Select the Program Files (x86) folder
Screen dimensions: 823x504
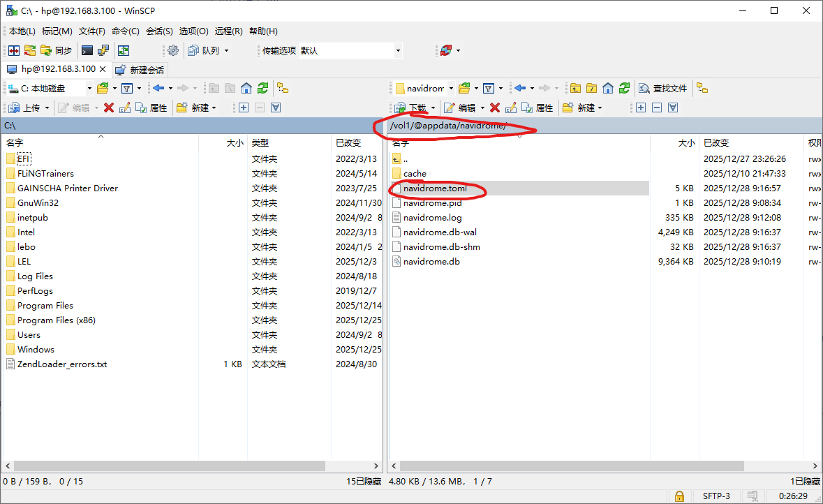pyautogui.click(x=56, y=320)
